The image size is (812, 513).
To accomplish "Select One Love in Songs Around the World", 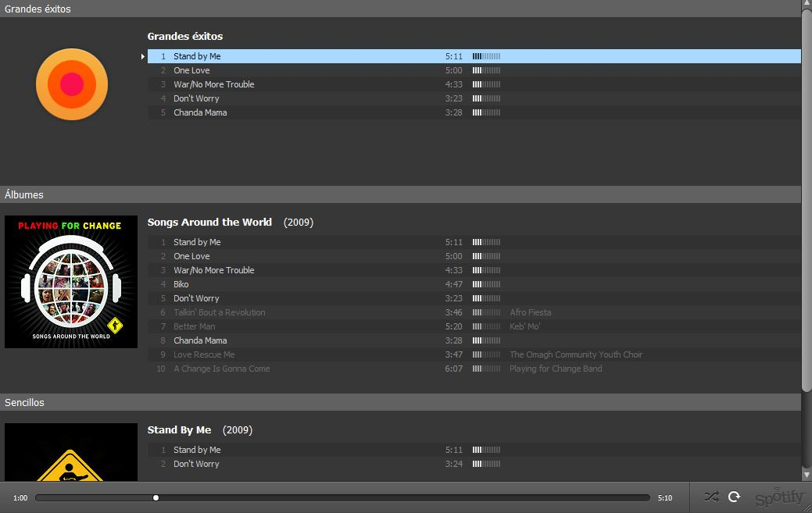I will point(474,256).
